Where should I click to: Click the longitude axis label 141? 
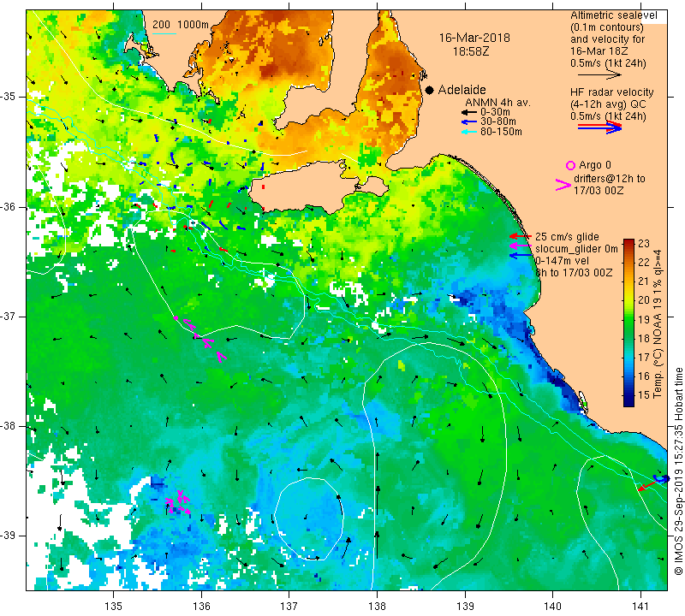point(640,606)
